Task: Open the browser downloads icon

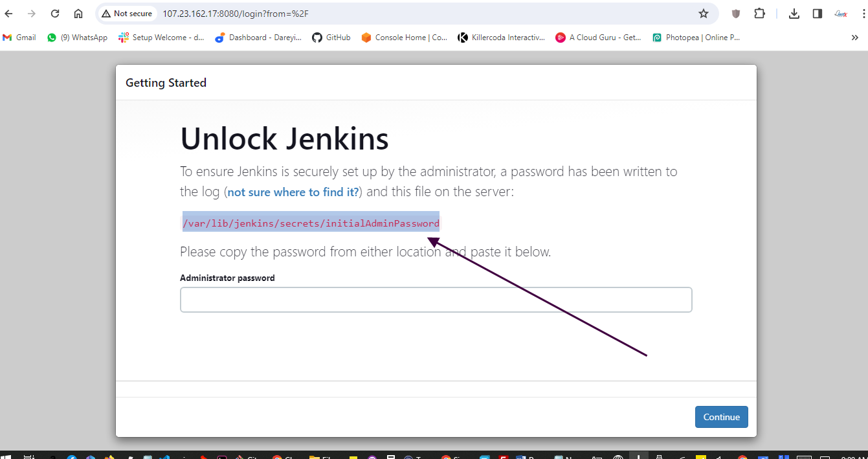Action: click(x=794, y=14)
